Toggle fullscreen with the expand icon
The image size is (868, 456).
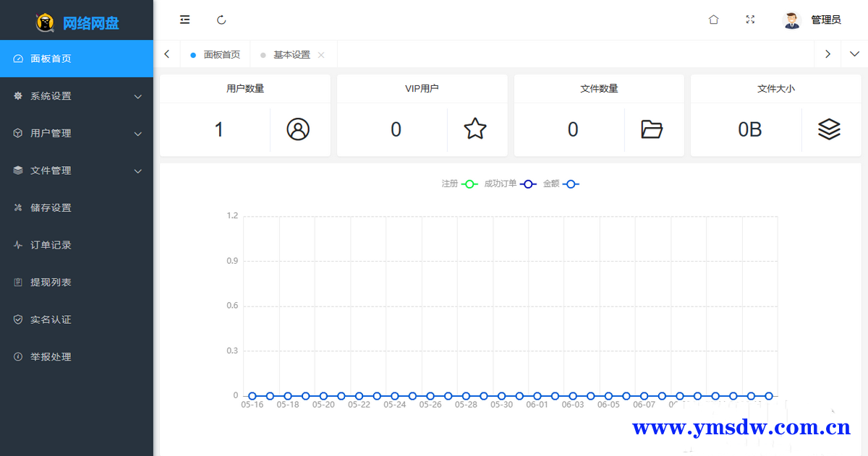click(750, 20)
